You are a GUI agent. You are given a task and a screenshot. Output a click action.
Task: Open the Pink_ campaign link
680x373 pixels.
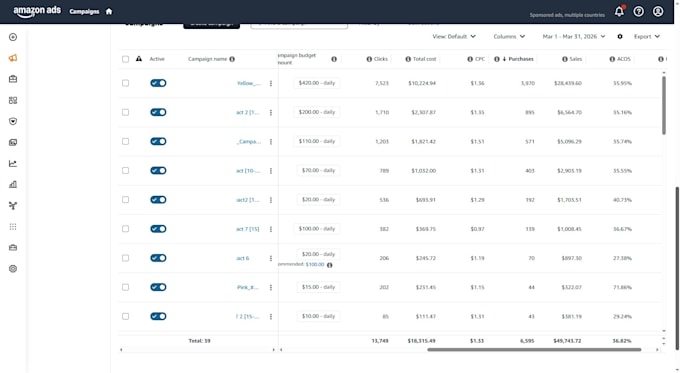(x=248, y=287)
